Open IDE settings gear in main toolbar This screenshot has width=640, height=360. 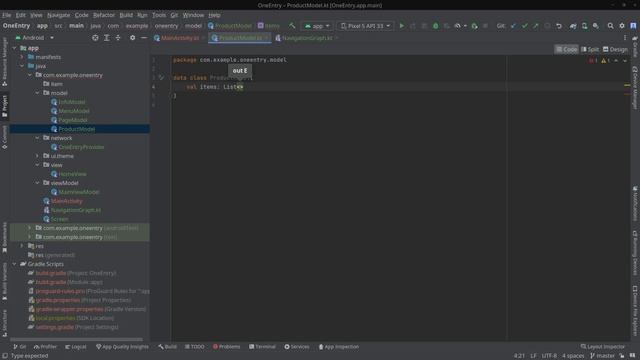pyautogui.click(x=622, y=26)
